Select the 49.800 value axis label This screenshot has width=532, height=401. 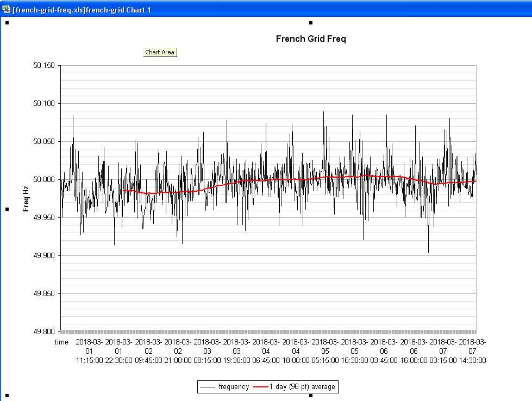tap(44, 331)
